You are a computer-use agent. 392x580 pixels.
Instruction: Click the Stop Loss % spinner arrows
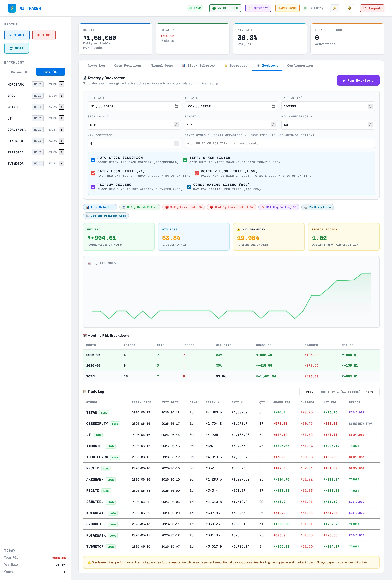176,125
